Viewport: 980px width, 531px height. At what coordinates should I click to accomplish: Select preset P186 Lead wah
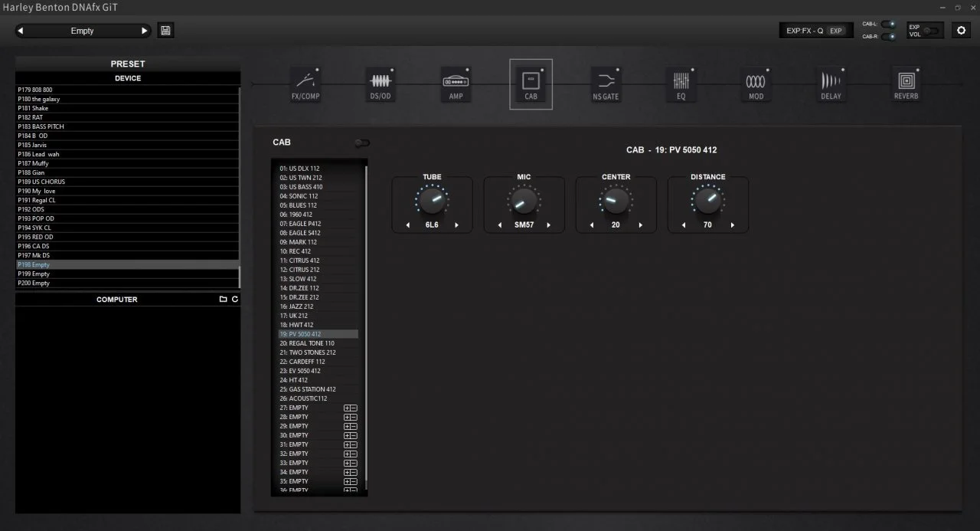[x=128, y=154]
